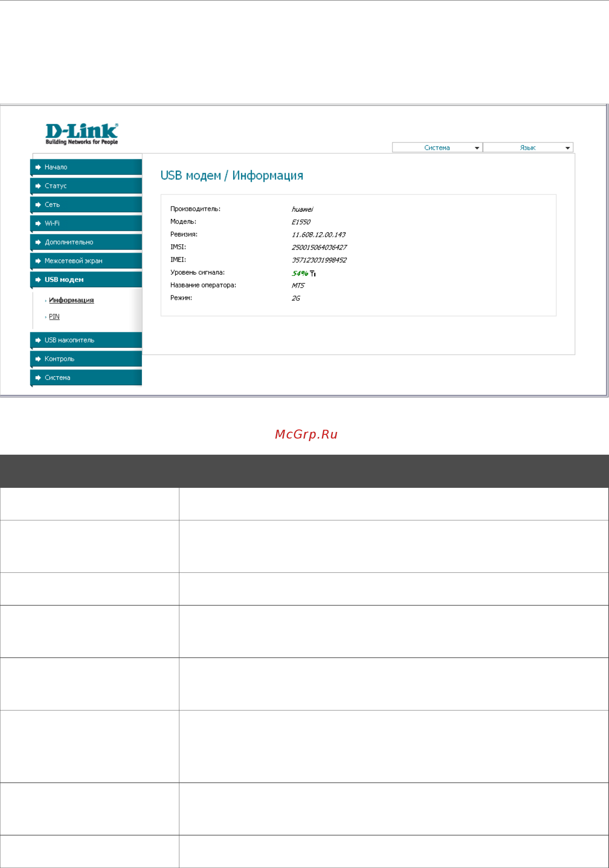Viewport: 609px width, 868px height.
Task: Open the Начало menu section
Action: pyautogui.click(x=86, y=167)
